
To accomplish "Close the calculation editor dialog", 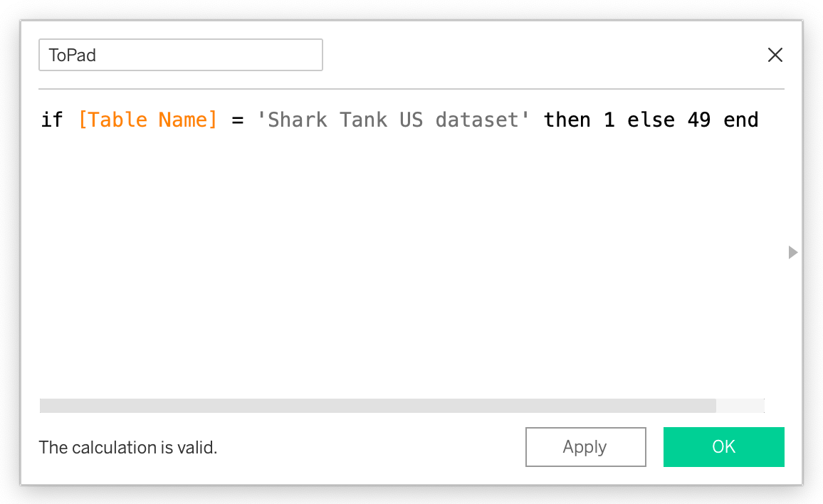I will click(x=775, y=55).
